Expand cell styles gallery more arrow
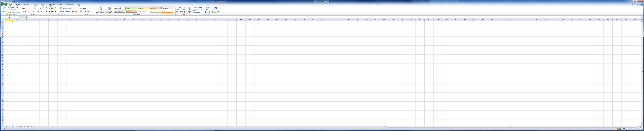Viewport: 644px width, 131px height. (x=174, y=12)
